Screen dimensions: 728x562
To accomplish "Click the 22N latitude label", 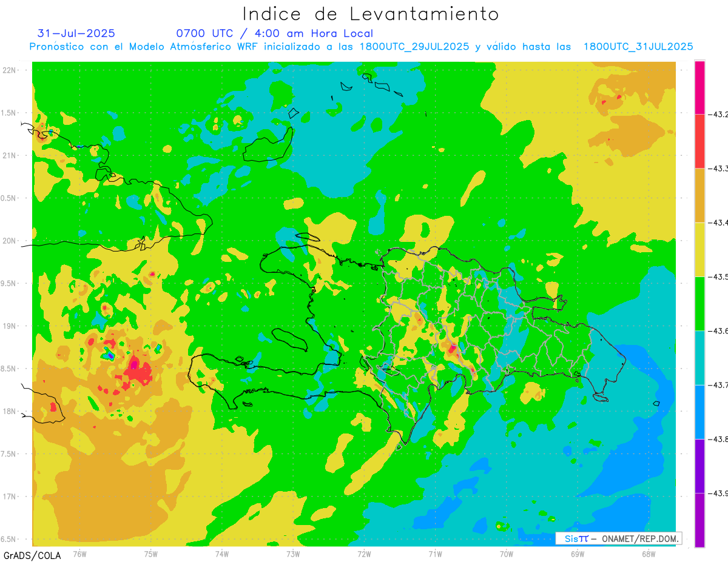I will tap(10, 70).
